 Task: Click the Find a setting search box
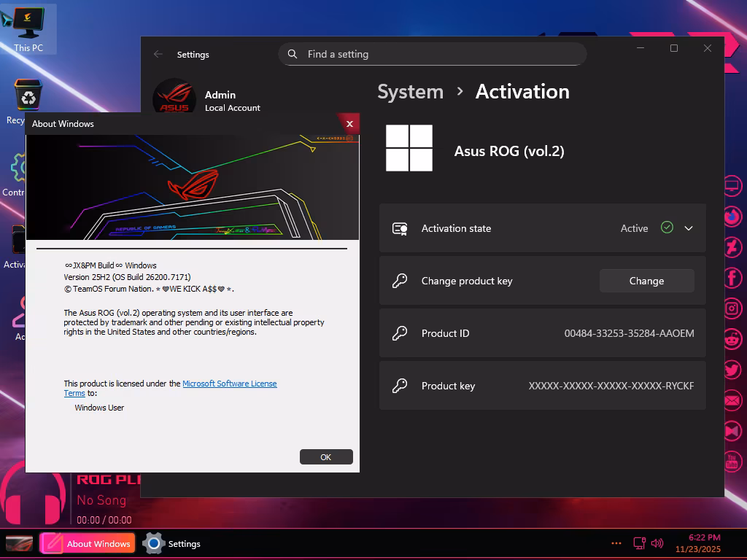point(432,54)
